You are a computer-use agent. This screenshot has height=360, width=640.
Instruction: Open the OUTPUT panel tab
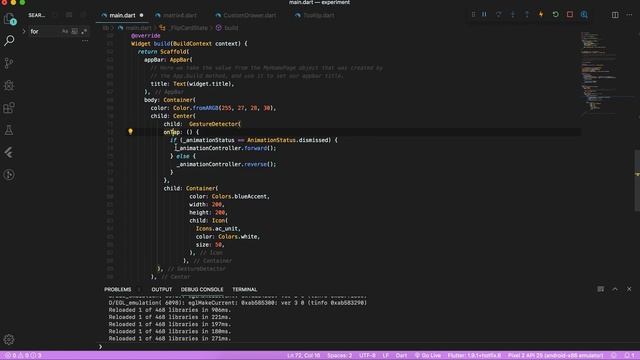pos(162,289)
